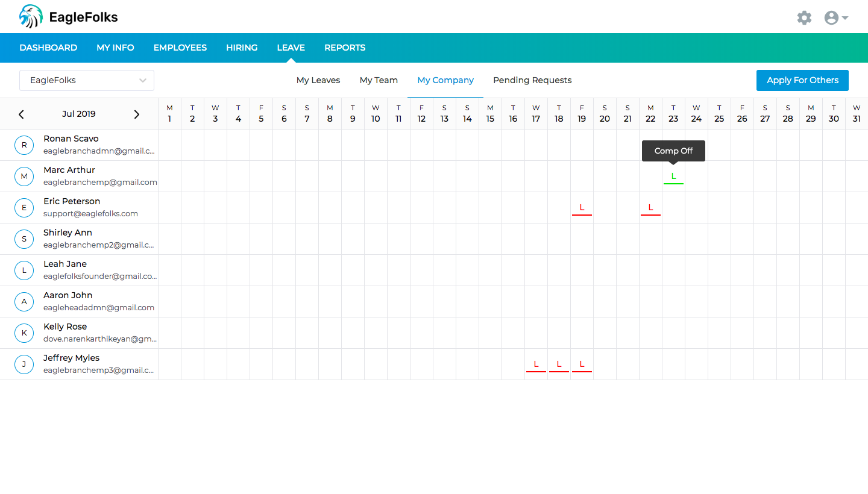Click Leah Jane's avatar circle L
868x494 pixels.
click(x=24, y=270)
